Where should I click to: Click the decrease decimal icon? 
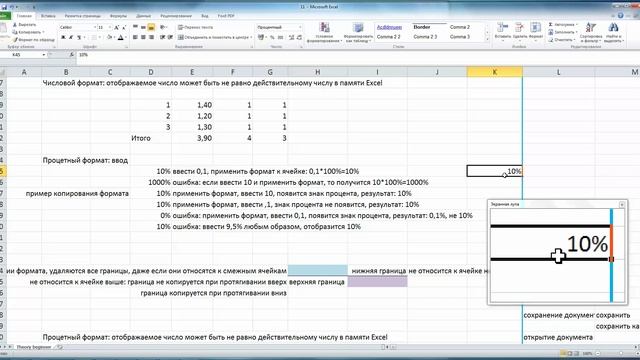click(x=299, y=38)
